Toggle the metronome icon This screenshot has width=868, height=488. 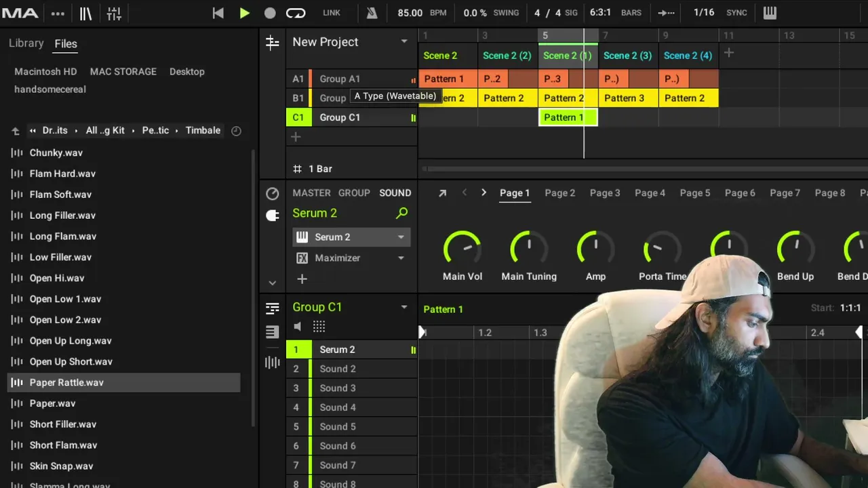point(372,13)
